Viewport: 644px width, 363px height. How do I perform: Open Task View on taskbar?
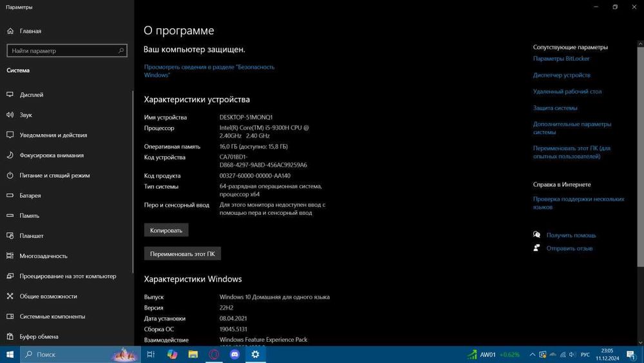coord(151,355)
